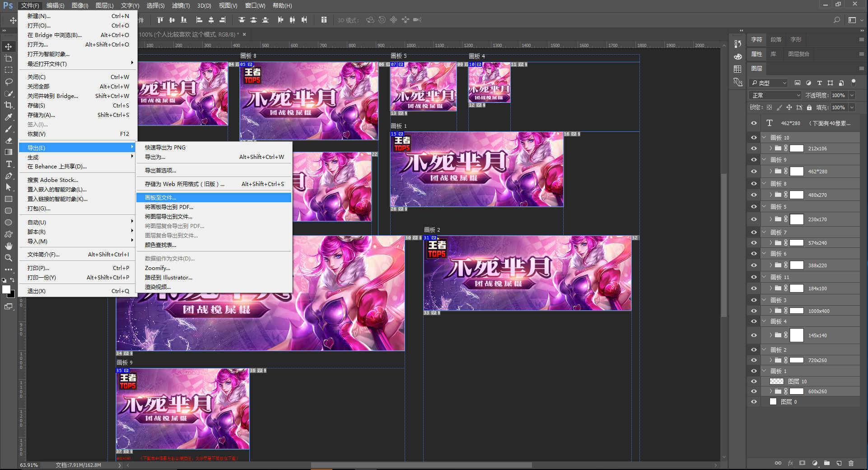Hide the 画板 10 artboard

(x=754, y=138)
